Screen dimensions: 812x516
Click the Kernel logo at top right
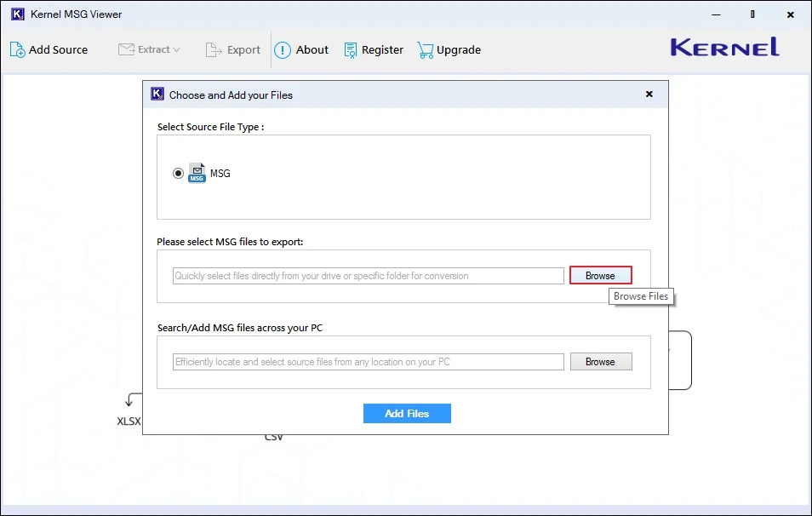click(x=725, y=47)
